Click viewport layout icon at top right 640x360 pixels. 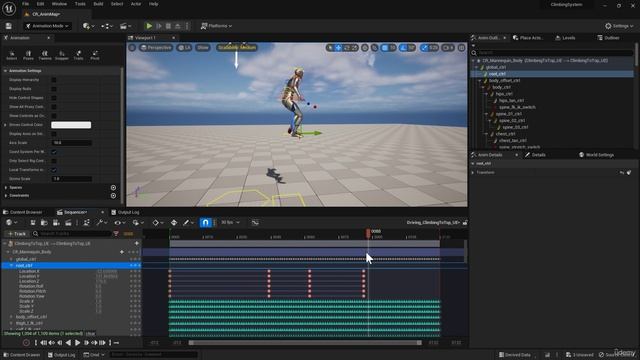462,48
